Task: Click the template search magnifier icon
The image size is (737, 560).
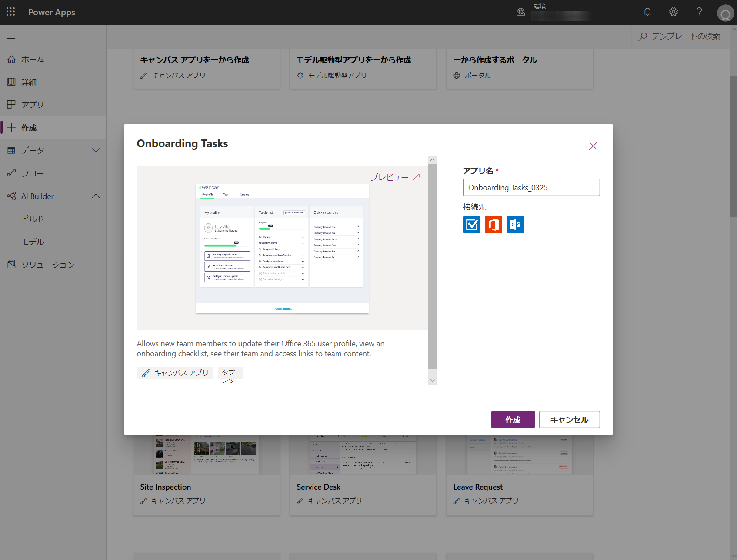Action: tap(643, 36)
